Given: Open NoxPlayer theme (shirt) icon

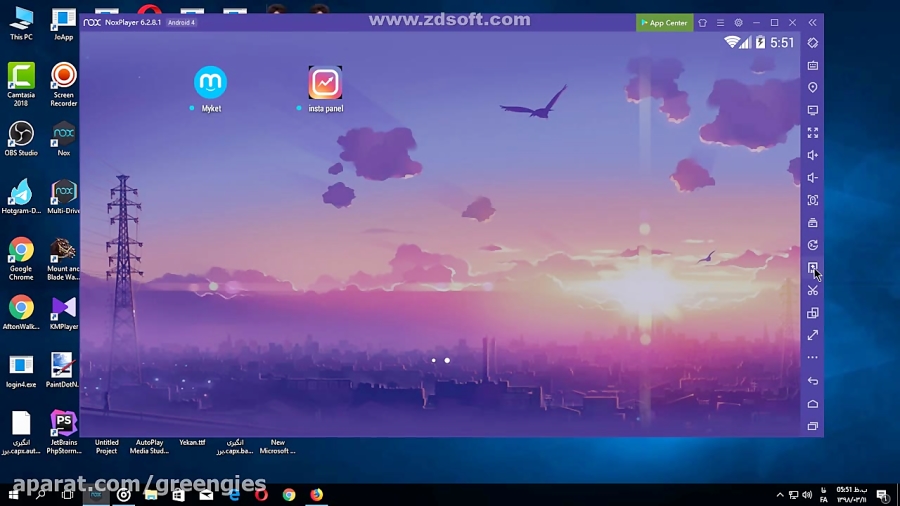Looking at the screenshot, I should tap(703, 23).
